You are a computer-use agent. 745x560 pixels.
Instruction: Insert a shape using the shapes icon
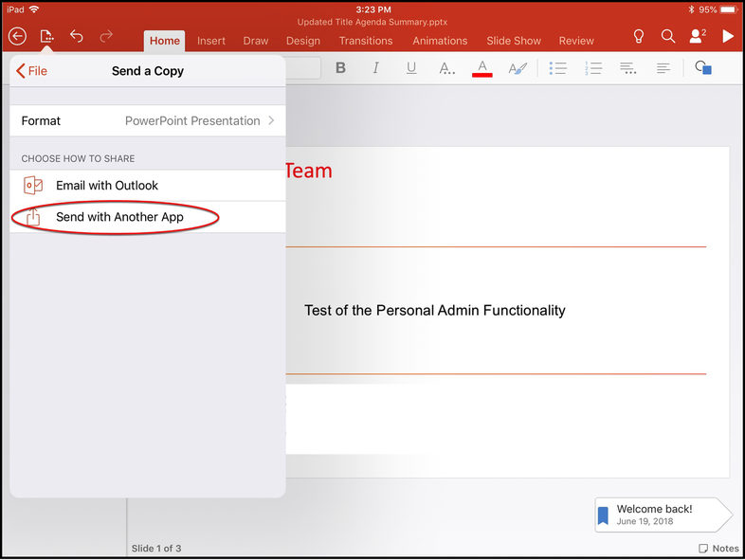(x=702, y=68)
